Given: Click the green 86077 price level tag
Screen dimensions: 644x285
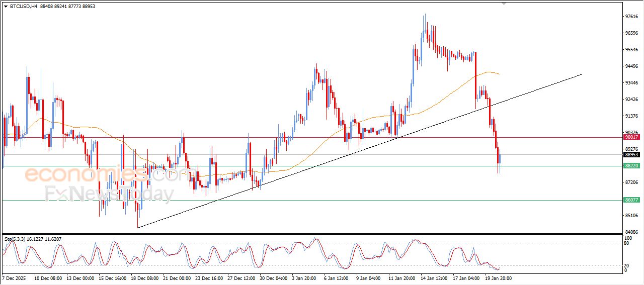Looking at the screenshot, I should [631, 200].
